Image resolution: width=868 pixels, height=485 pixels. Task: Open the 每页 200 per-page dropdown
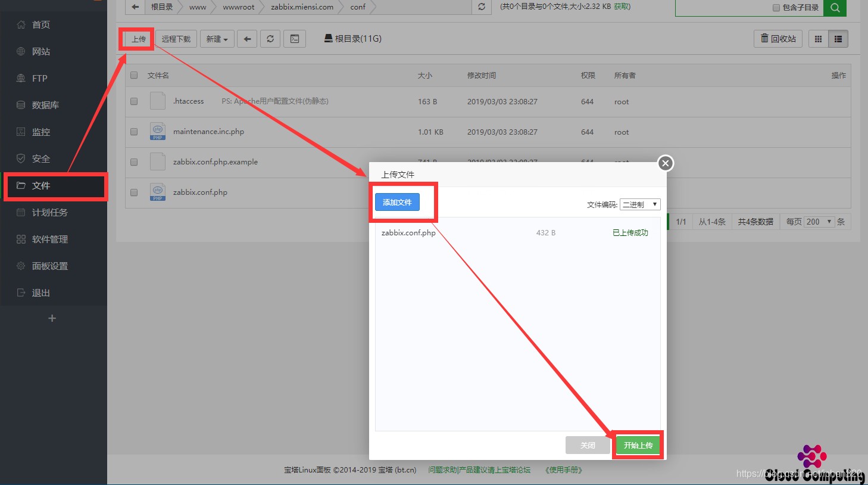(819, 222)
